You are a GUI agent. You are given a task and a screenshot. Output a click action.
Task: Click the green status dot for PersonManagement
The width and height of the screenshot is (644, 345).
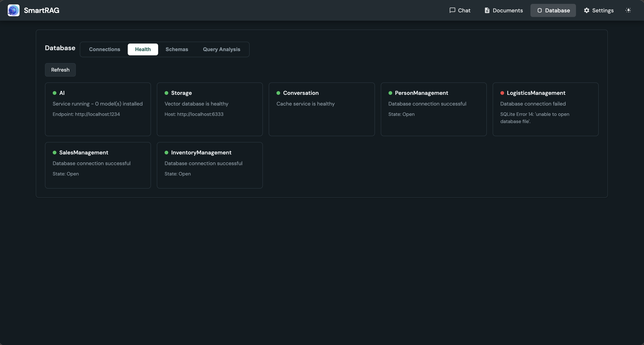390,93
